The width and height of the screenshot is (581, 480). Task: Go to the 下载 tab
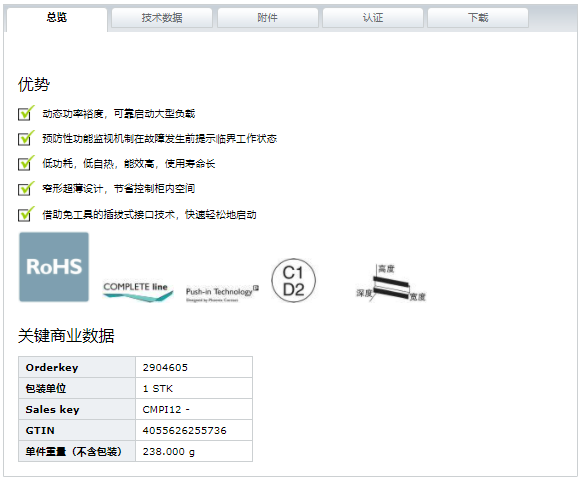coord(478,18)
